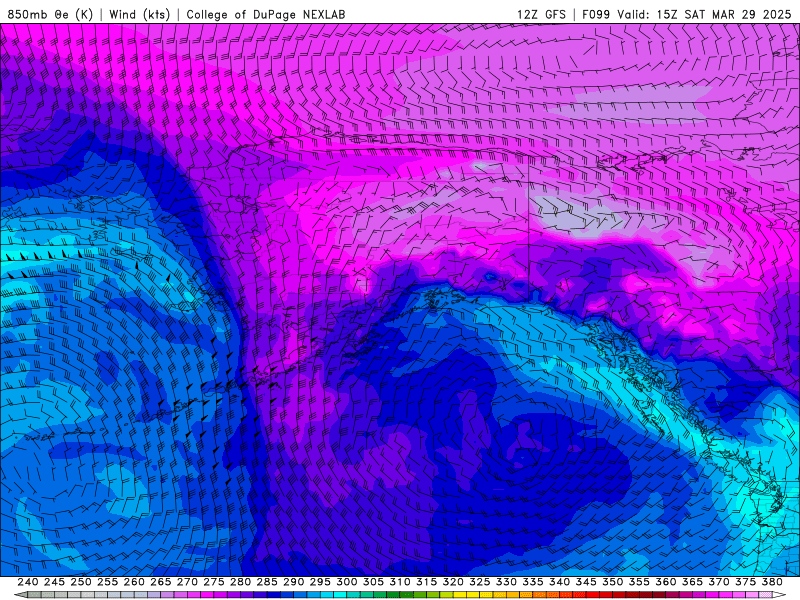
Task: Click the 310 color scale label
Action: pyautogui.click(x=399, y=582)
